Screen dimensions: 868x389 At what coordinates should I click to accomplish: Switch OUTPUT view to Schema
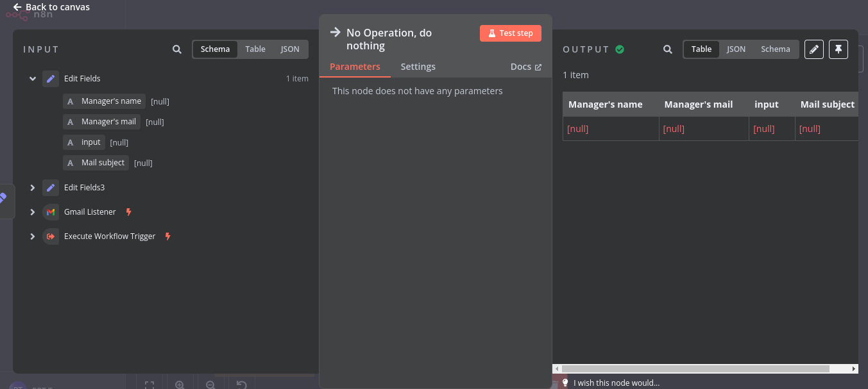(776, 49)
